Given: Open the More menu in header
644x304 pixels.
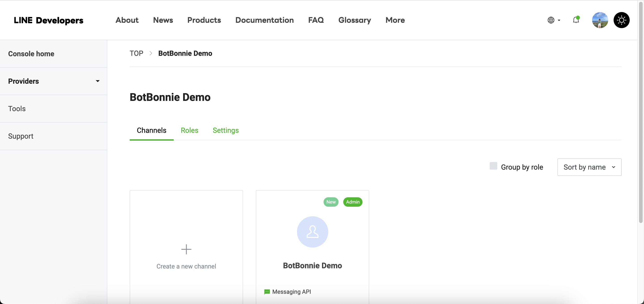Looking at the screenshot, I should (395, 20).
